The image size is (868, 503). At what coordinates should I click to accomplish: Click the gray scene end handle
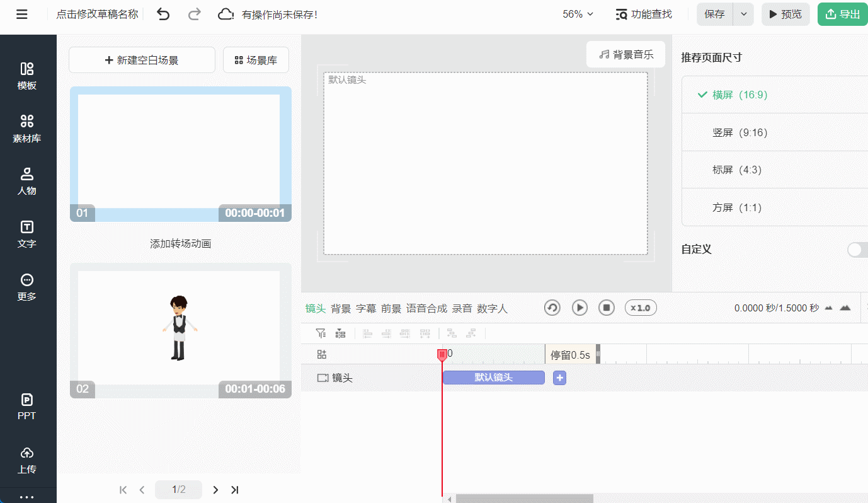(x=598, y=354)
